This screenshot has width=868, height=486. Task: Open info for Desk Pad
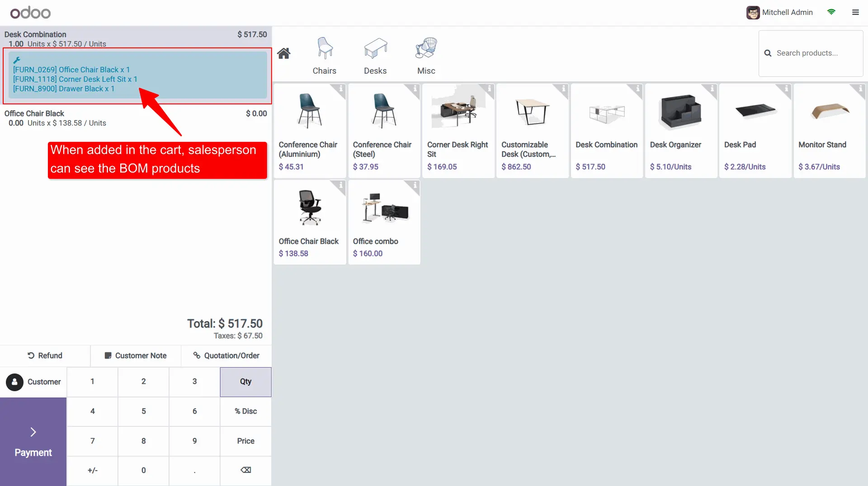pyautogui.click(x=786, y=89)
